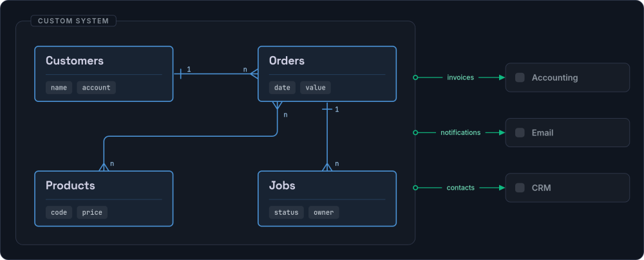644x260 pixels.
Task: Click the account field chip in Customers
Action: coord(96,88)
